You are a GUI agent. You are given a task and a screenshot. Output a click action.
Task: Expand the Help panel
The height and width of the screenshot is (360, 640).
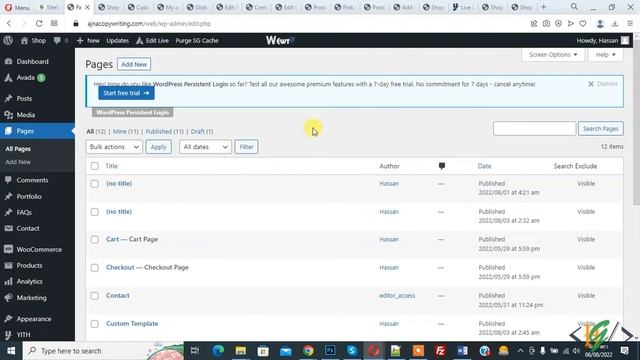(605, 55)
